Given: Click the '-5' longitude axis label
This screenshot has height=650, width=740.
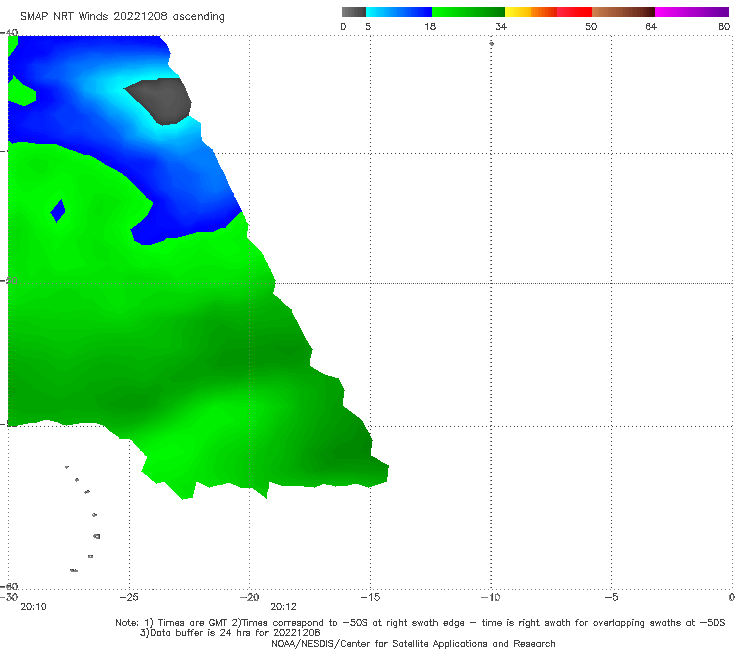Looking at the screenshot, I should click(611, 597).
